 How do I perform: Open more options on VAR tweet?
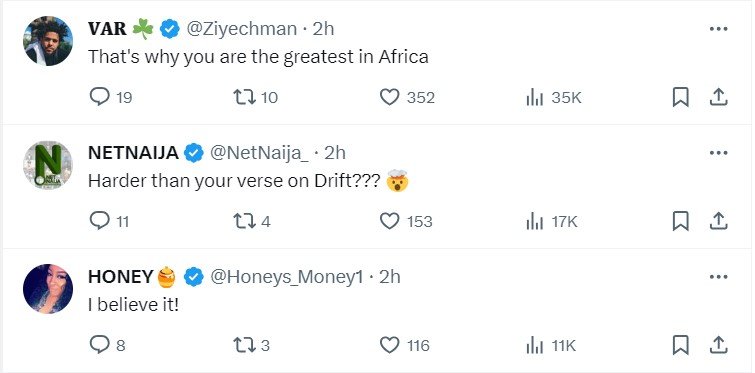(718, 29)
